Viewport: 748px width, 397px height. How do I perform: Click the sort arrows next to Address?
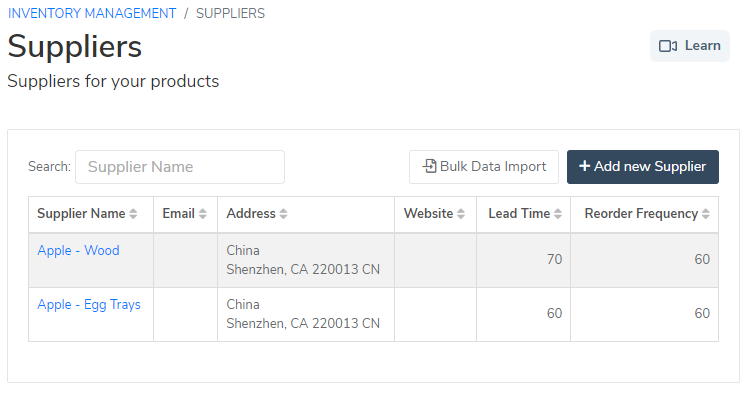pyautogui.click(x=283, y=214)
